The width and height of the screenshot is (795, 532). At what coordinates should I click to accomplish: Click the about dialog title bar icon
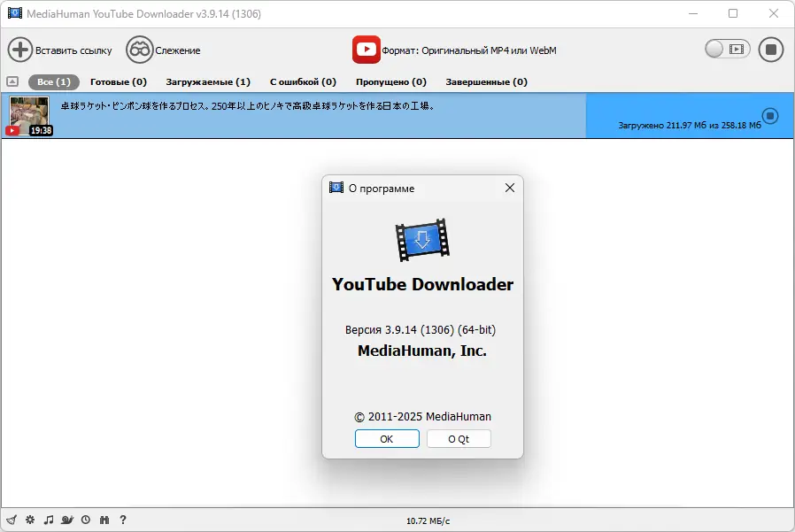click(x=336, y=188)
